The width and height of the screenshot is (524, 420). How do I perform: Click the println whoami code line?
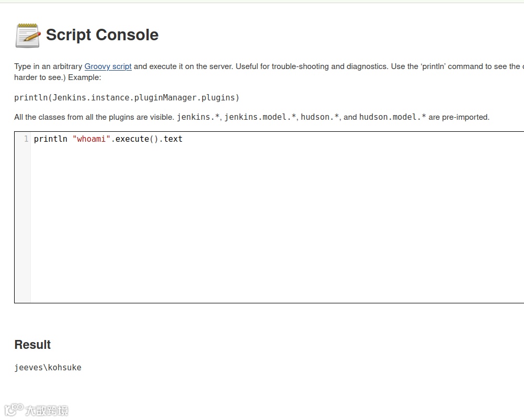pyautogui.click(x=108, y=139)
